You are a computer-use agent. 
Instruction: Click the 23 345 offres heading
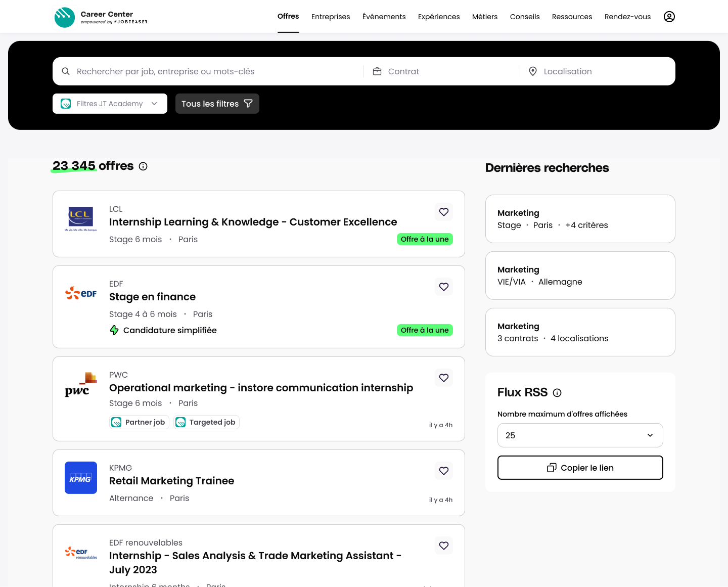tap(93, 166)
